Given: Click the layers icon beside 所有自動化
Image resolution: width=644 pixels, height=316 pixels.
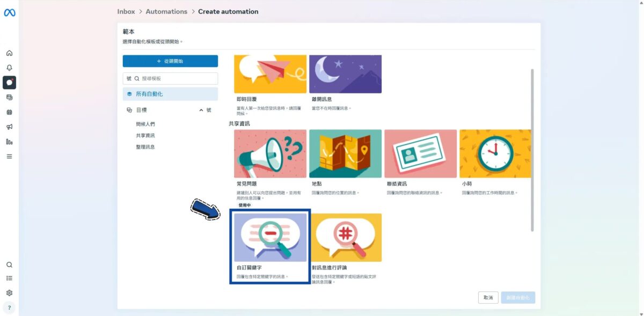Looking at the screenshot, I should (129, 94).
